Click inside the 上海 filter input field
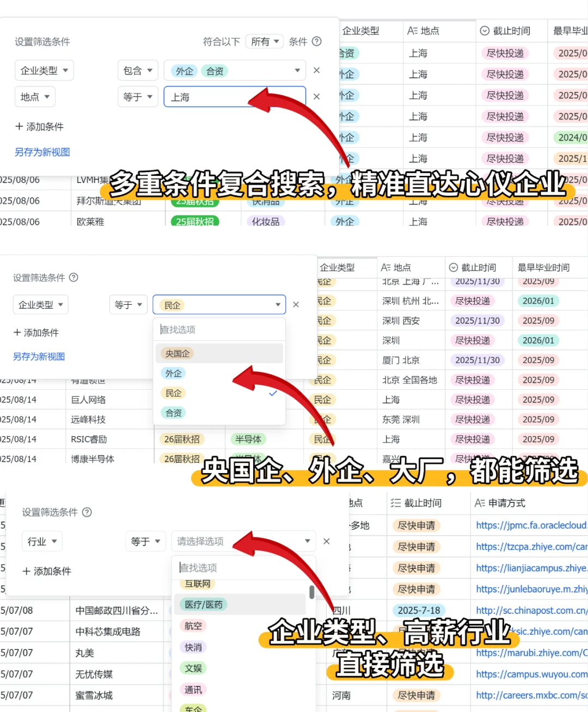Viewport: 588px width, 712px height. (x=218, y=96)
